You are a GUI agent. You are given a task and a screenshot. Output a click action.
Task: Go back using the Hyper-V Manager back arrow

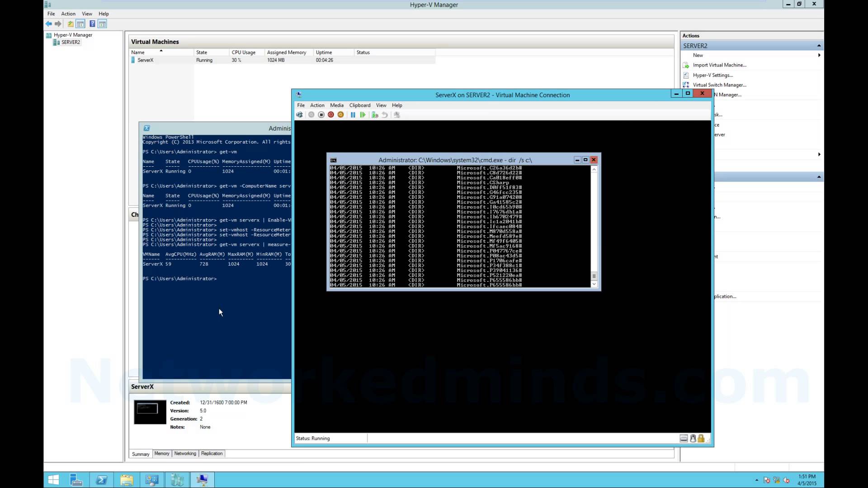49,24
